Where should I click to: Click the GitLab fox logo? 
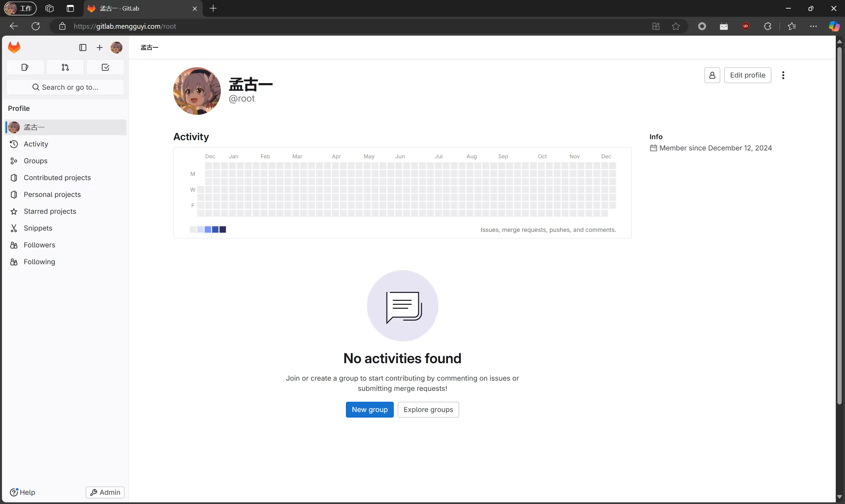pos(14,47)
